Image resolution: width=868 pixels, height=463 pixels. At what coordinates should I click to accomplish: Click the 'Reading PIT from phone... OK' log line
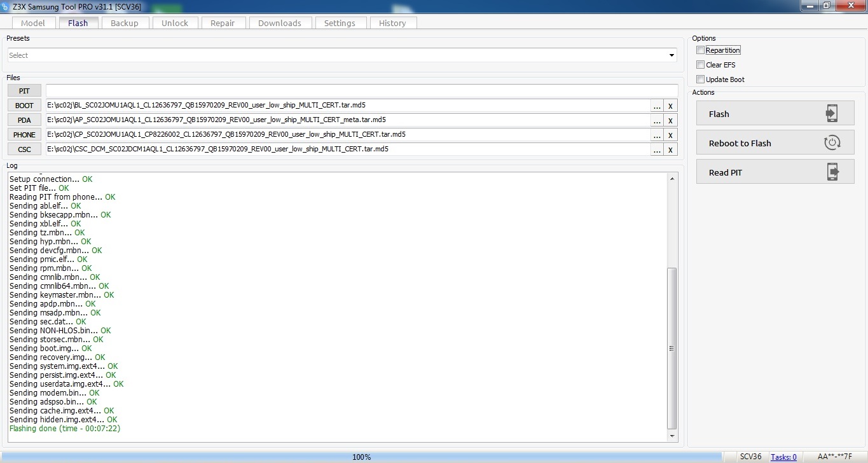tap(62, 197)
